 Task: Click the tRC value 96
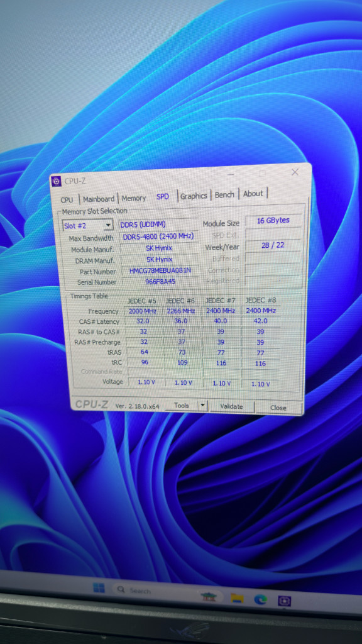pos(145,362)
